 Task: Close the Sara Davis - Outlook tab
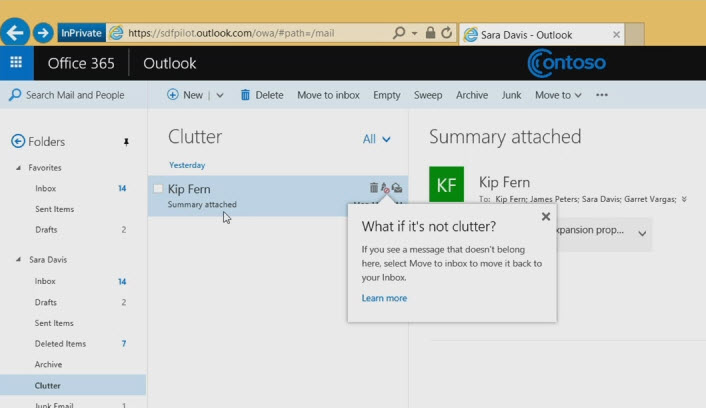click(x=616, y=35)
